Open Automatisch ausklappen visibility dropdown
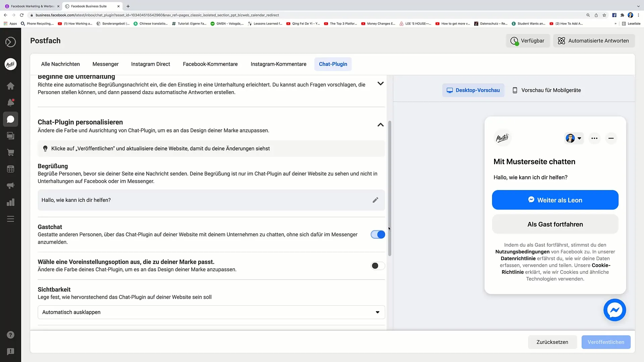 (x=211, y=312)
